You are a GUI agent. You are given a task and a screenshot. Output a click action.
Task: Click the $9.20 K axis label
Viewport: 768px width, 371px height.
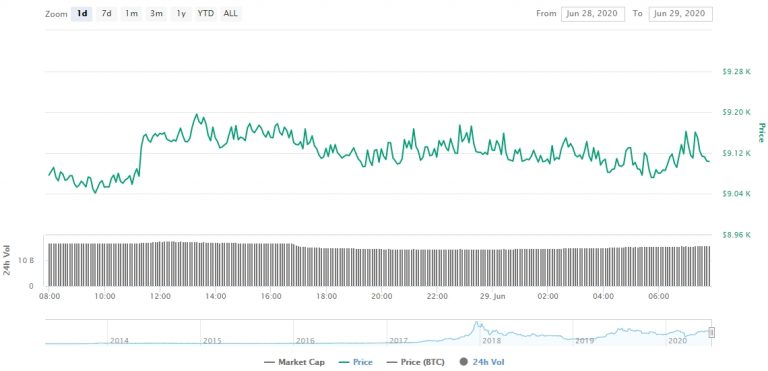tap(736, 112)
